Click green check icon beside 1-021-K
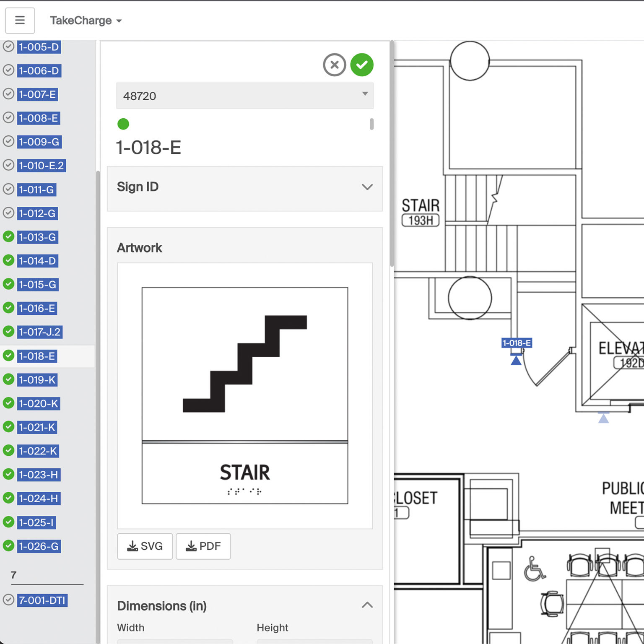The image size is (644, 644). point(8,427)
